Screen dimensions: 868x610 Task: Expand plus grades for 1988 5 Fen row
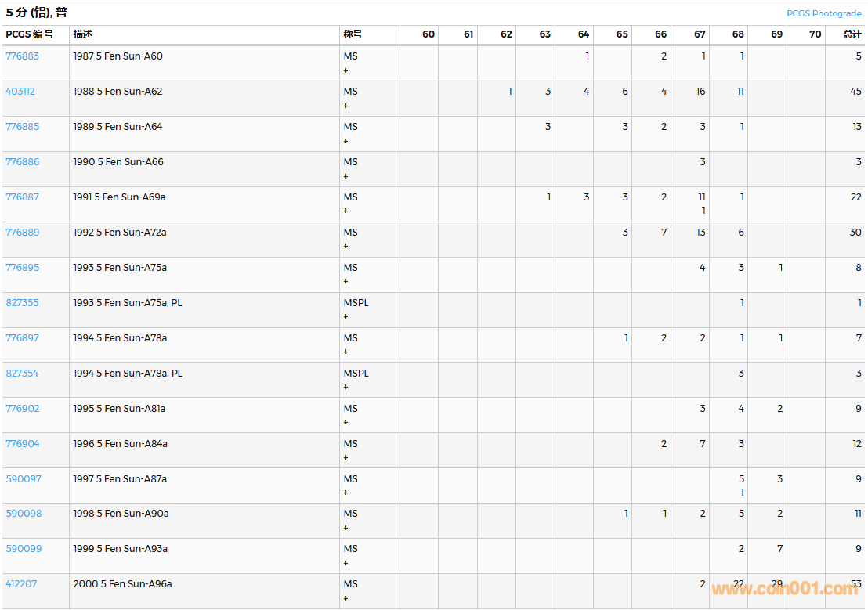(x=345, y=106)
